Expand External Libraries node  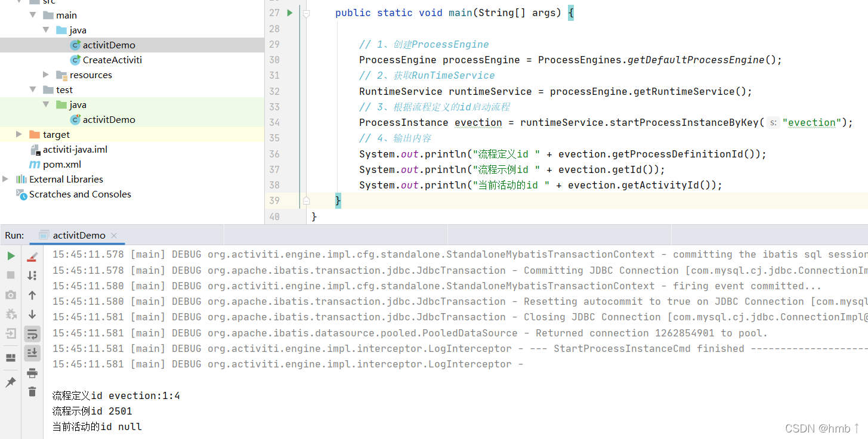coord(6,179)
